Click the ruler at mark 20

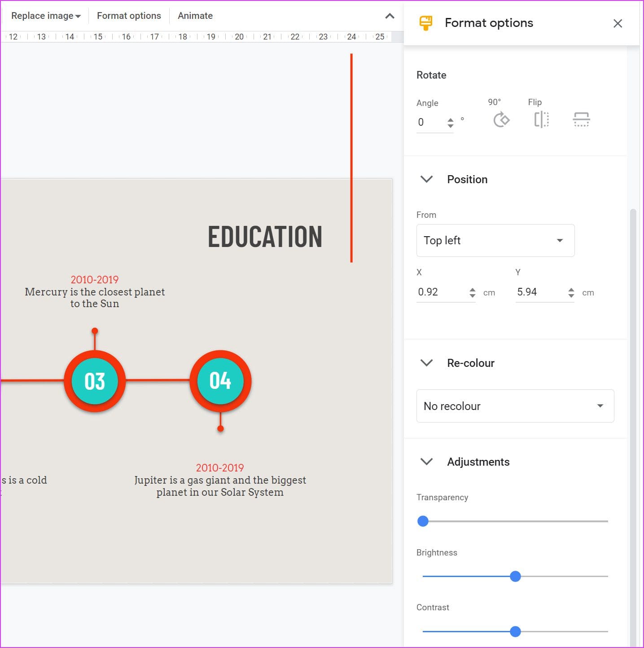click(x=239, y=37)
